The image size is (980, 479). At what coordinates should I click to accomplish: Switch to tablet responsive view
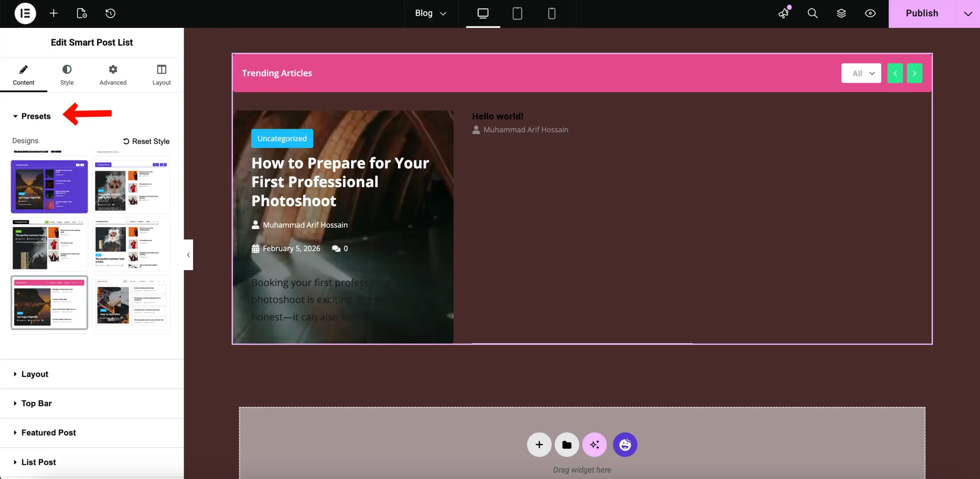click(x=517, y=13)
